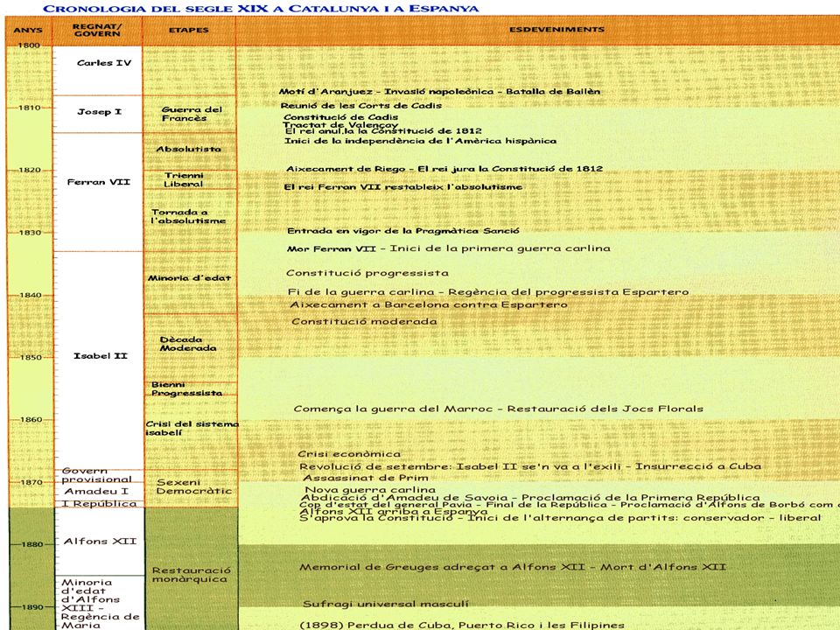Image resolution: width=840 pixels, height=630 pixels.
Task: Select the 'Constitució de Cadis' event
Action: click(x=340, y=116)
